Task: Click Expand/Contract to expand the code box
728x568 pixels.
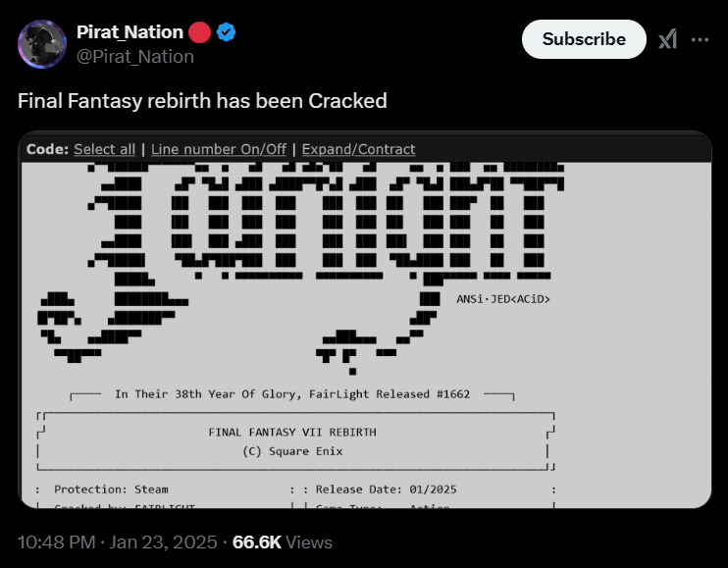Action: point(358,149)
